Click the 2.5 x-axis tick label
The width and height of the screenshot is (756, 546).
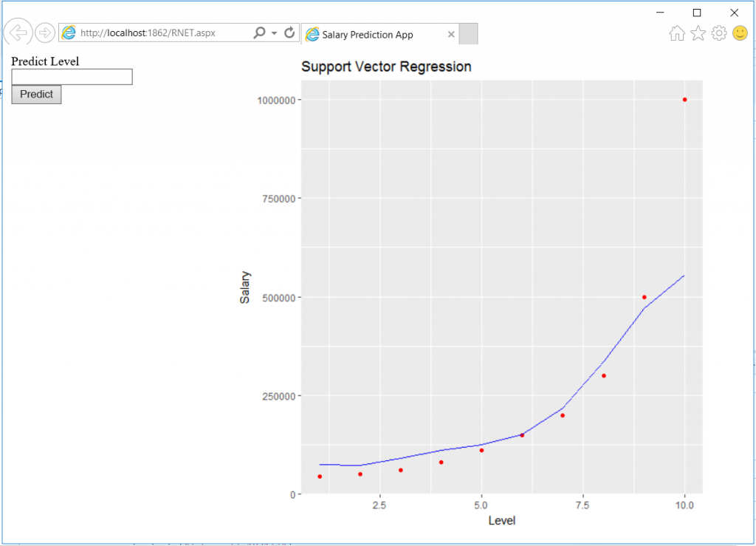(x=379, y=505)
